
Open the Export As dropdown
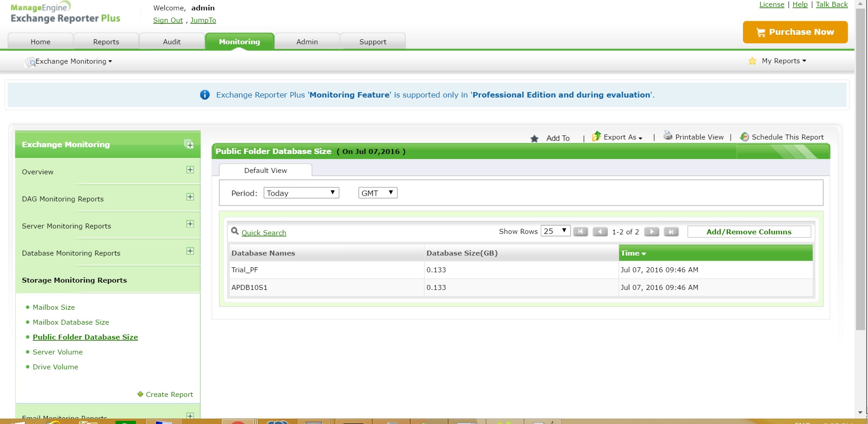pyautogui.click(x=623, y=137)
